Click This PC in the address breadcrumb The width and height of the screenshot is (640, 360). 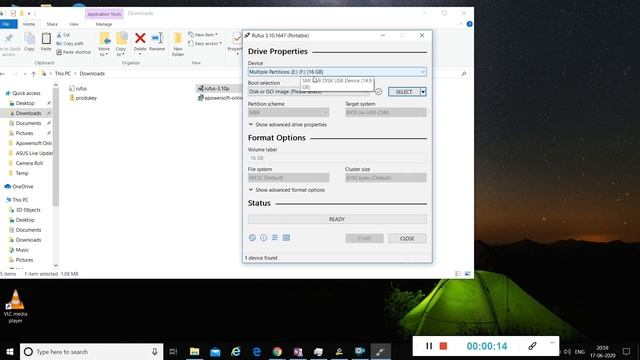63,73
